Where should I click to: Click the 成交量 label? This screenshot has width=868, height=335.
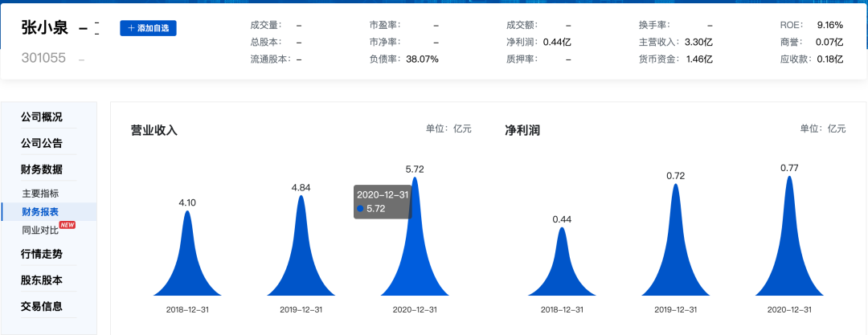(266, 25)
